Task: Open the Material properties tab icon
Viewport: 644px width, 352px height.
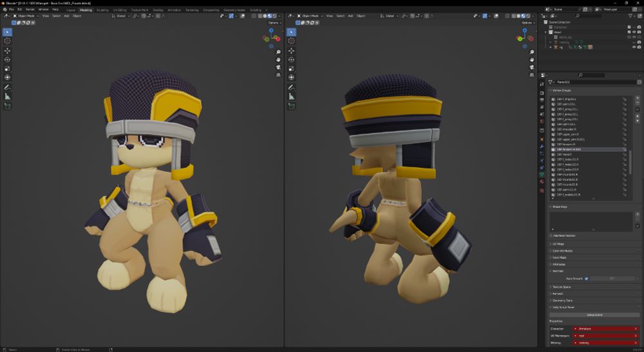Action: [x=542, y=181]
